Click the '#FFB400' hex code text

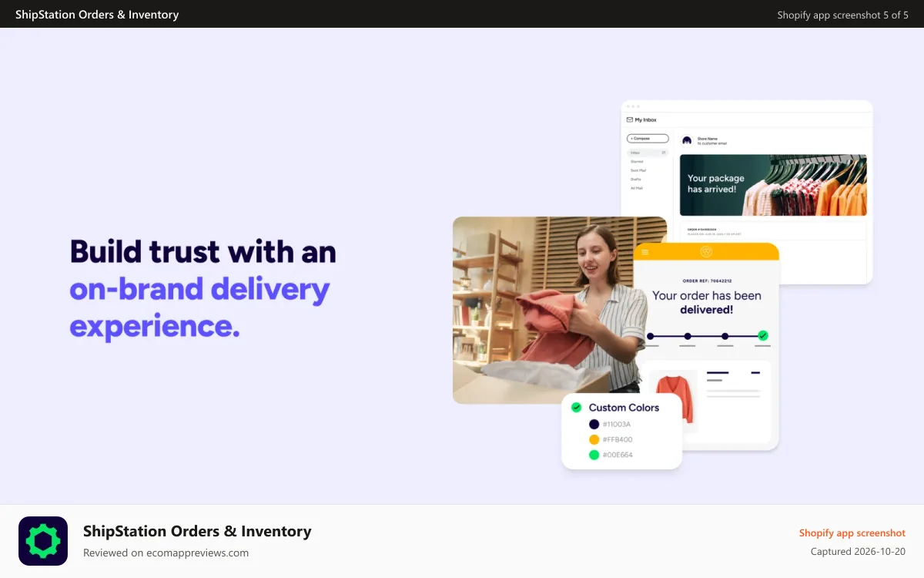[618, 439]
